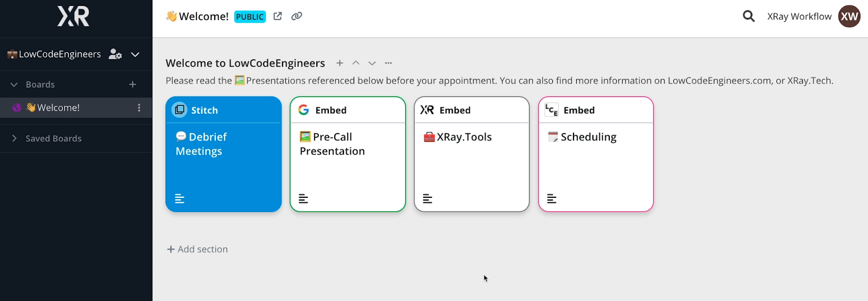This screenshot has width=868, height=301.
Task: Expand the Saved Boards section
Action: coord(14,138)
